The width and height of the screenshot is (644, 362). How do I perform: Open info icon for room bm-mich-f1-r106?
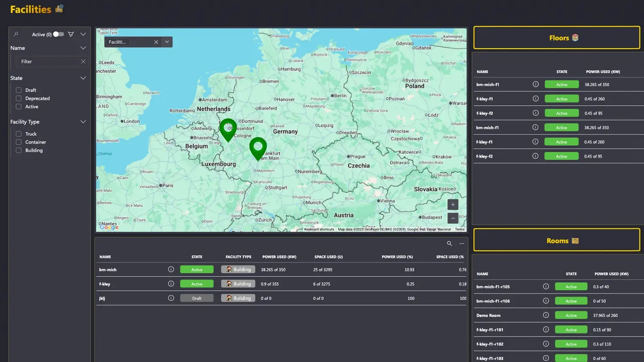pos(546,301)
